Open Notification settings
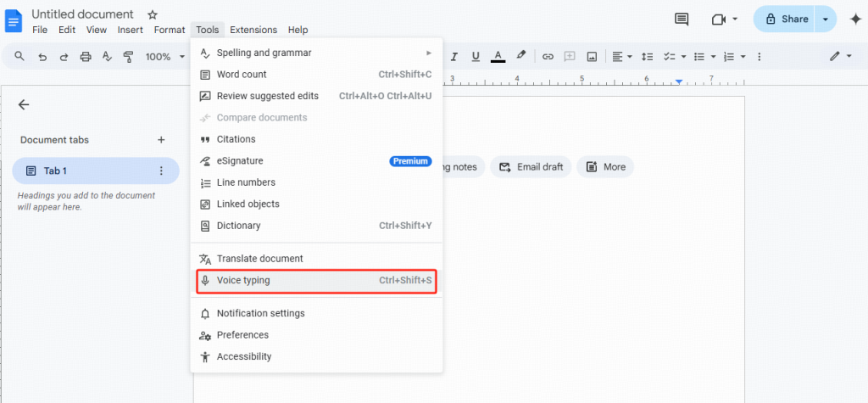This screenshot has width=868, height=403. tap(317, 313)
